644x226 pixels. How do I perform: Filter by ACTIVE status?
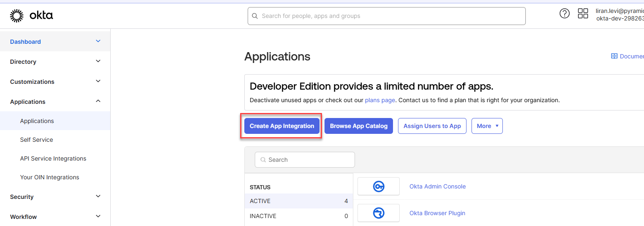point(299,201)
